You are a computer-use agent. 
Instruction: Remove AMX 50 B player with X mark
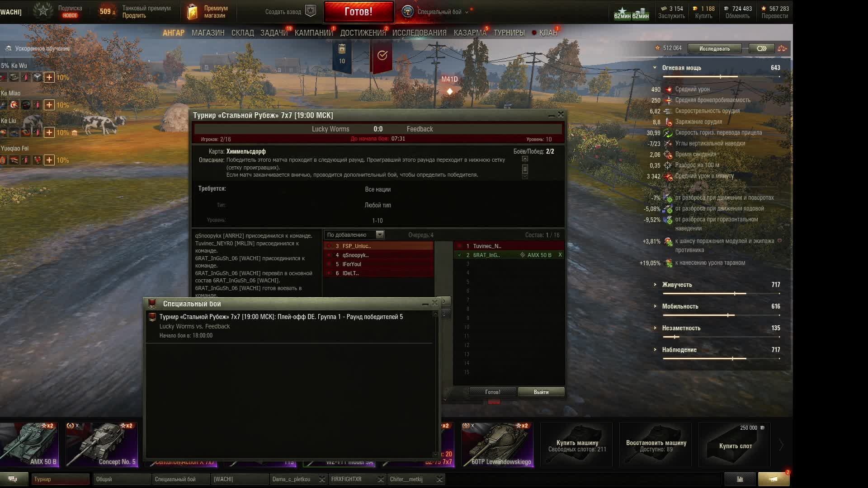pyautogui.click(x=560, y=255)
